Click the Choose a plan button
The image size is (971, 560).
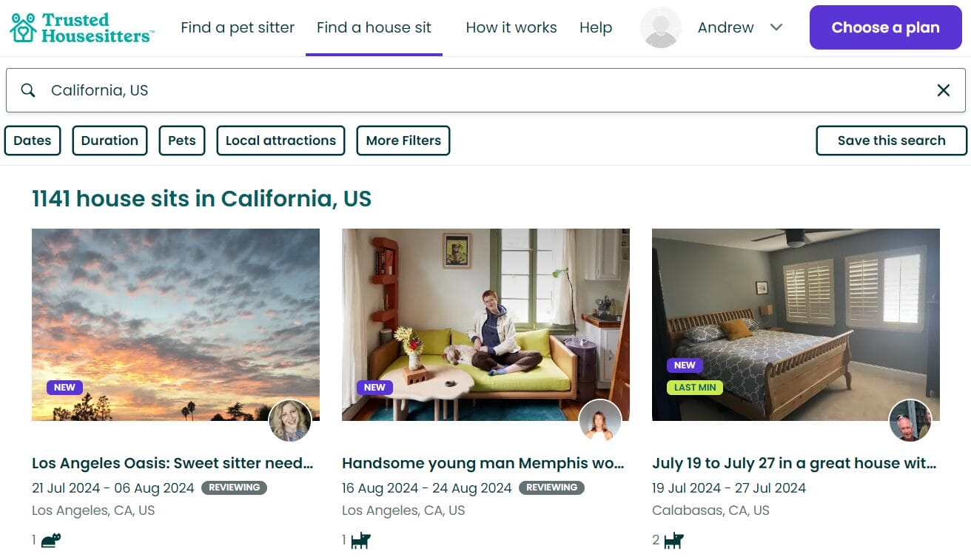point(885,27)
